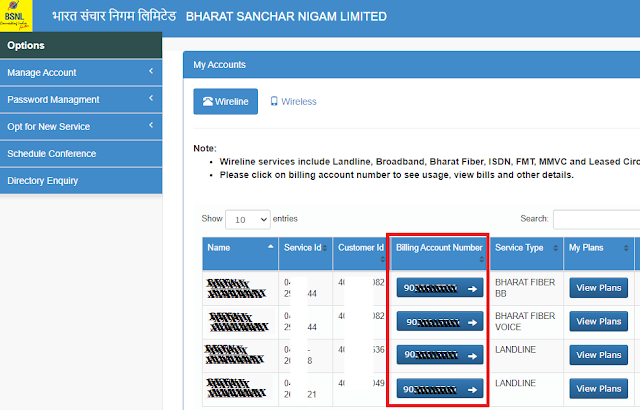Sort by Billing Account Number column
The image size is (640, 410).
pos(440,254)
